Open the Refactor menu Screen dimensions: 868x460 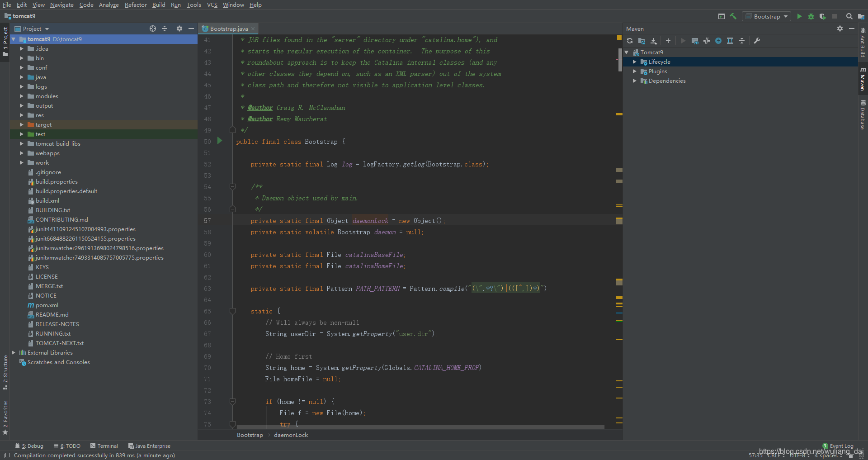click(x=136, y=5)
